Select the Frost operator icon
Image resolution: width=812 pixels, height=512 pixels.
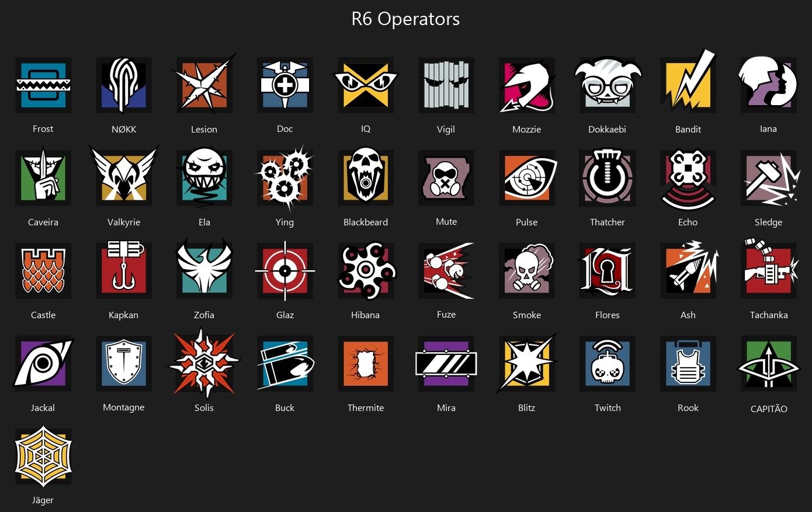pos(43,85)
